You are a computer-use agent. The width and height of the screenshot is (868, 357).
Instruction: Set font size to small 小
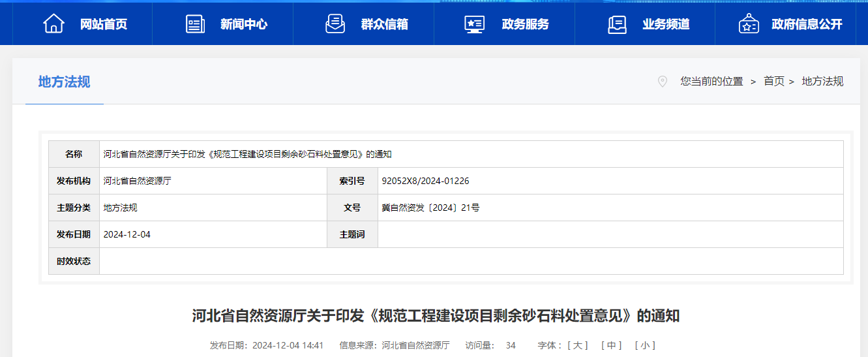coord(644,345)
